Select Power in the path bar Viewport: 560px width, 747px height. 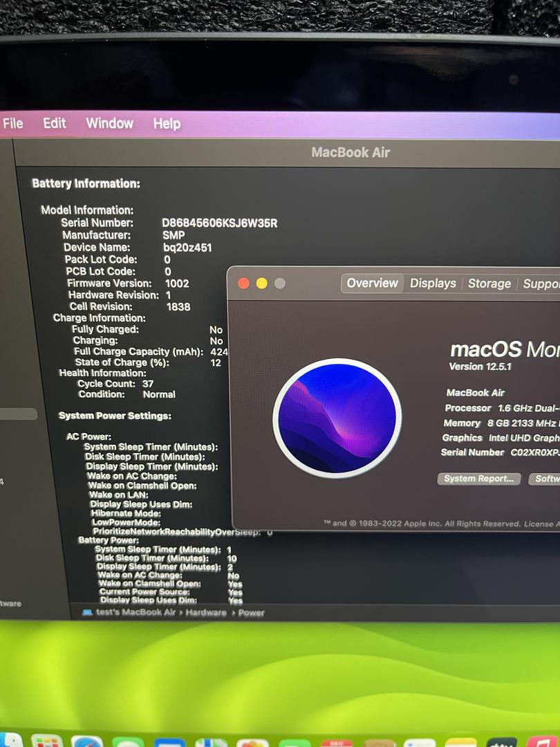pos(251,613)
